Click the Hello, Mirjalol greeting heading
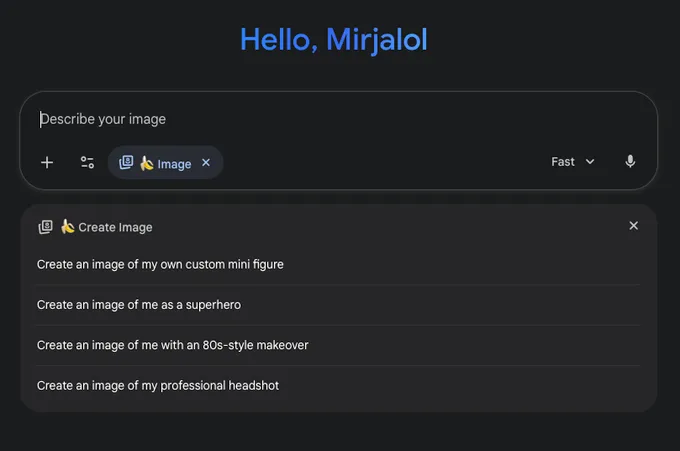This screenshot has height=451, width=680. point(334,40)
